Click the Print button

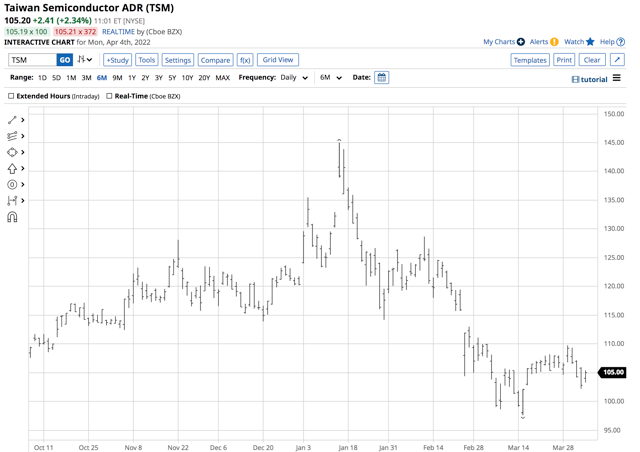pyautogui.click(x=564, y=60)
